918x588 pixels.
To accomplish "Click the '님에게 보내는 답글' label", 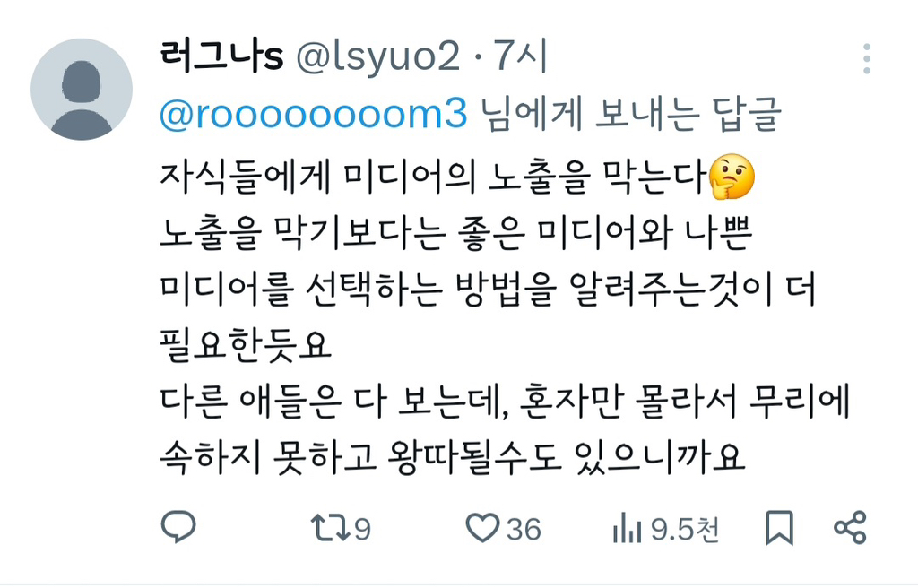I will click(630, 114).
